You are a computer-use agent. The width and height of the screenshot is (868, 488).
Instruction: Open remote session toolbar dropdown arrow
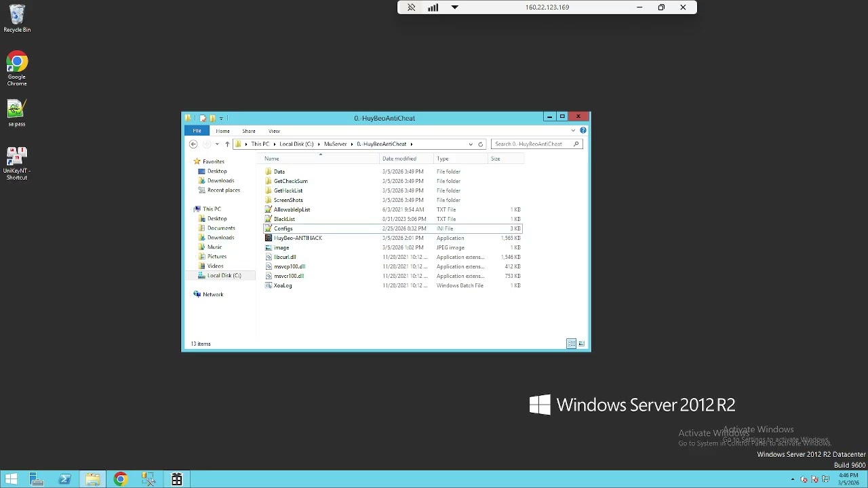(455, 7)
